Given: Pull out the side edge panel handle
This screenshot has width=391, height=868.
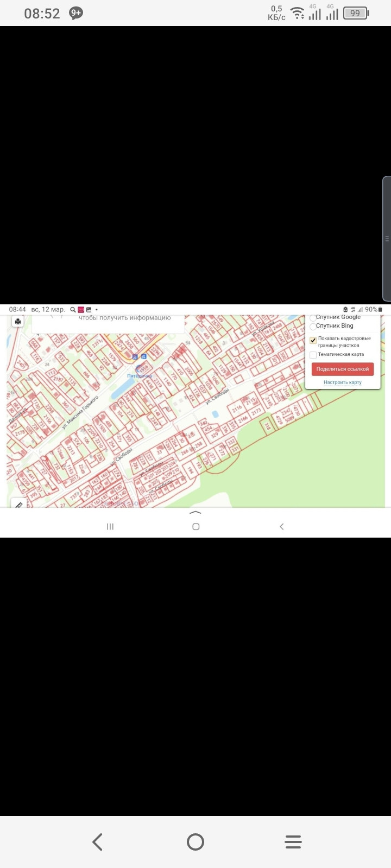Looking at the screenshot, I should click(x=387, y=239).
